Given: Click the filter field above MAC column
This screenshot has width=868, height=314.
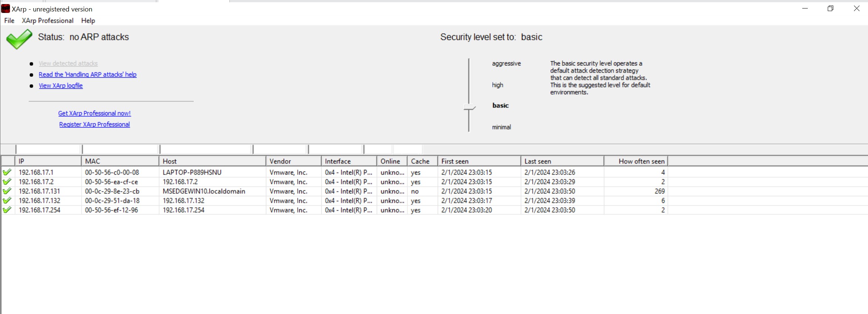Looking at the screenshot, I should click(120, 149).
